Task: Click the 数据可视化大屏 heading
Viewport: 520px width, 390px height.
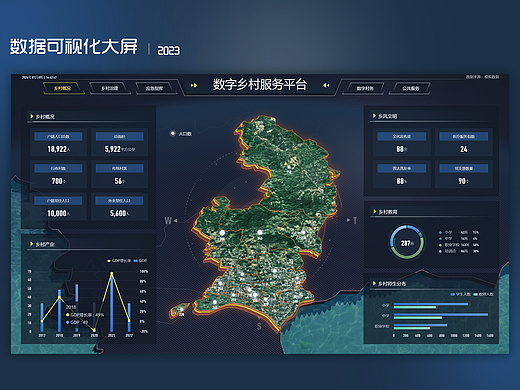Action: coord(73,46)
